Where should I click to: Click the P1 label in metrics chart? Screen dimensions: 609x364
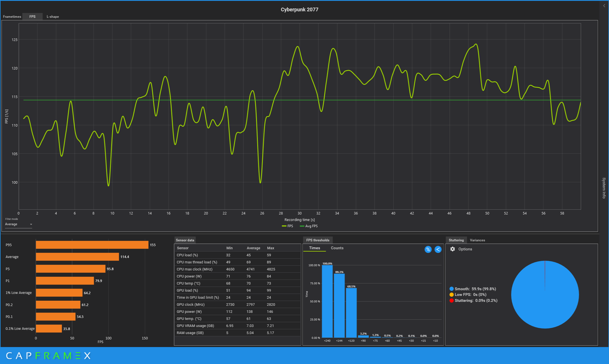pos(7,281)
